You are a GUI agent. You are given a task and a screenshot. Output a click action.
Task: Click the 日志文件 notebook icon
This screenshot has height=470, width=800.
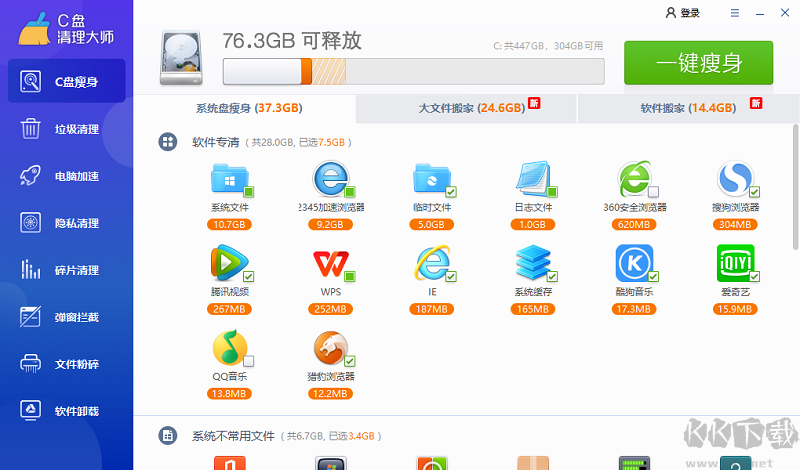533,179
